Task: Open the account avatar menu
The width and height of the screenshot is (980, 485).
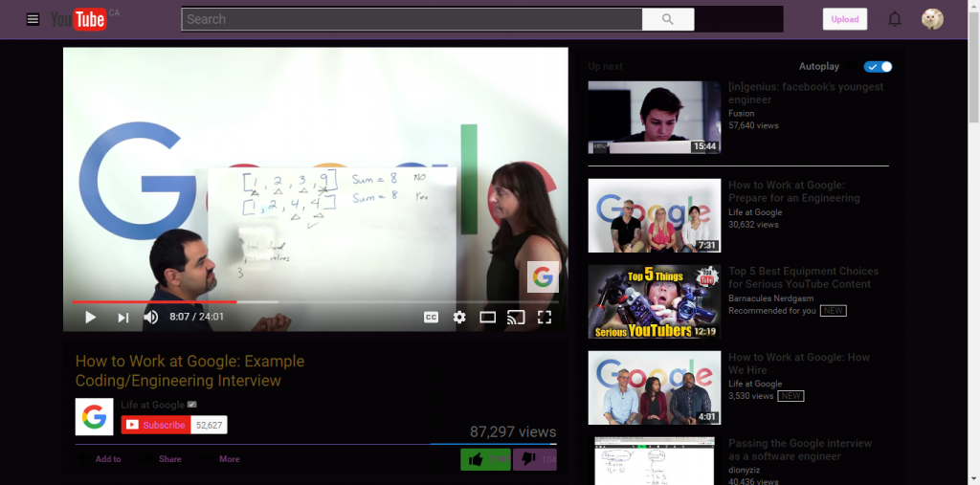Action: tap(932, 19)
